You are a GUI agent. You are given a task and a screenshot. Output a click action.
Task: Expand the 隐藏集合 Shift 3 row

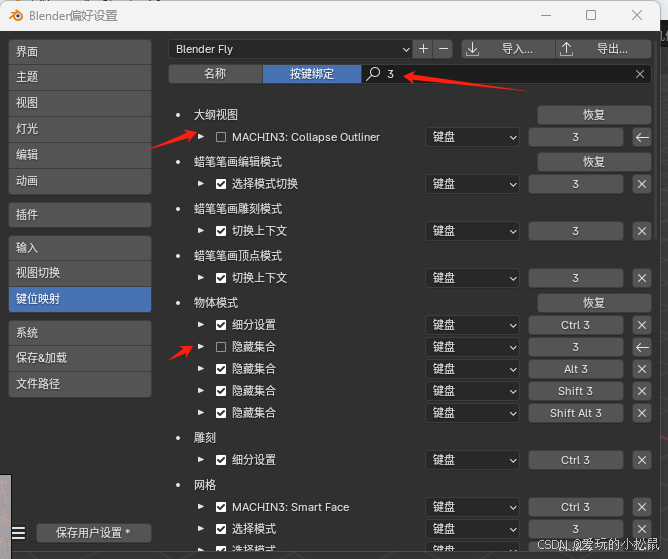(201, 391)
